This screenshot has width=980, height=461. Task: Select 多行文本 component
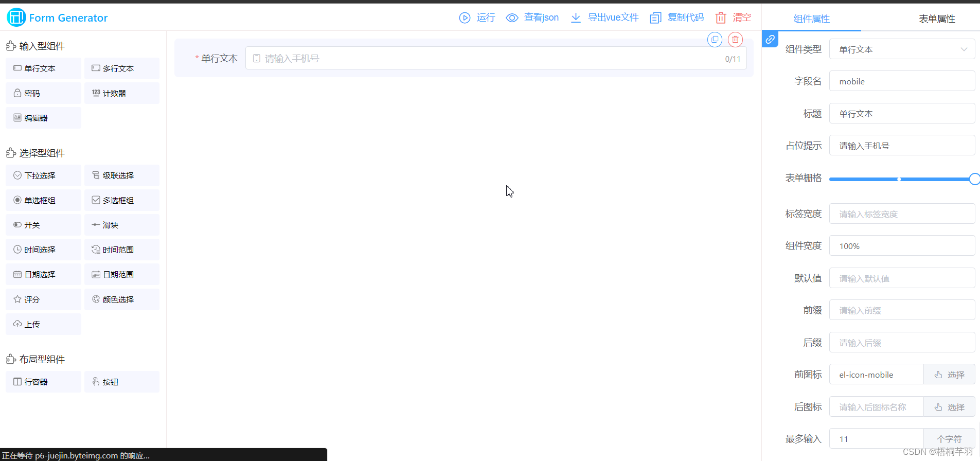122,68
